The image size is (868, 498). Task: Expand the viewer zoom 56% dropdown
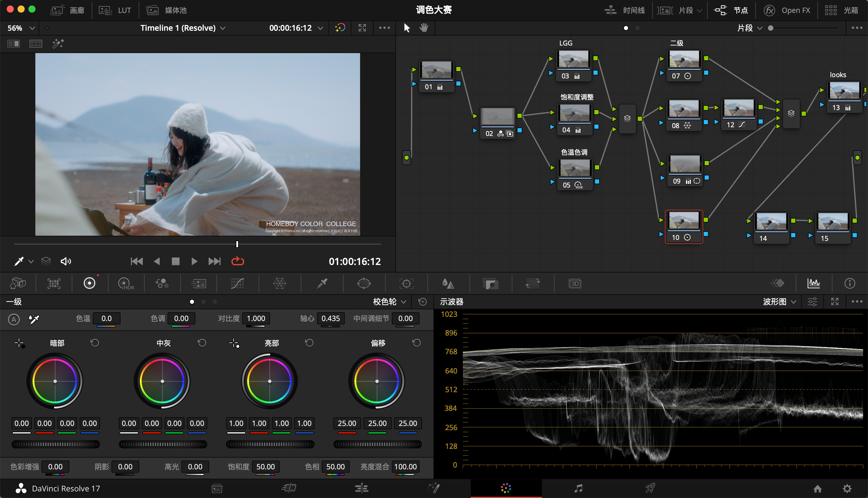point(21,28)
